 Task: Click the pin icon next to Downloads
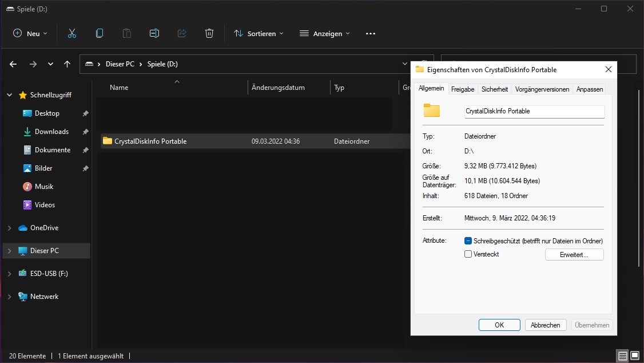pyautogui.click(x=85, y=132)
